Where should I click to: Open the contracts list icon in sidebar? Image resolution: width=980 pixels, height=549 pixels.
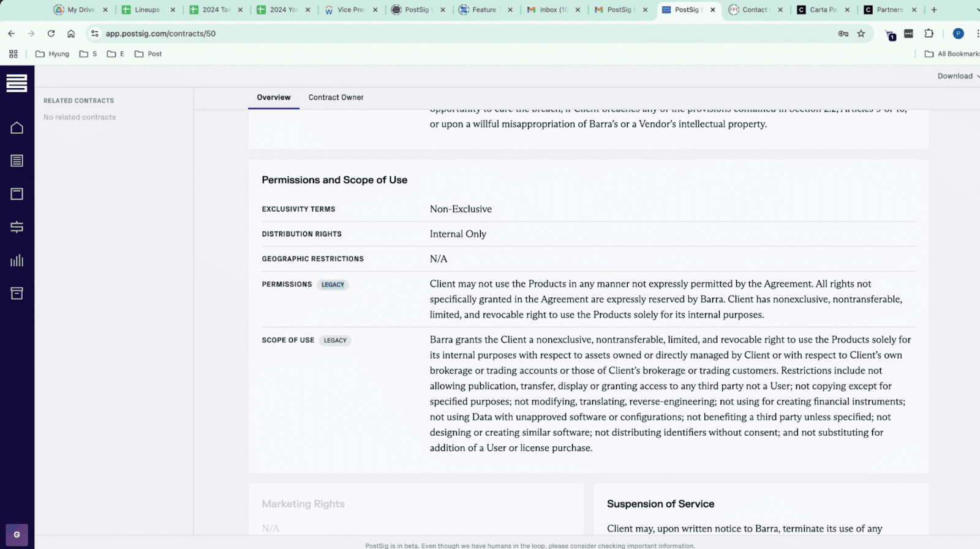point(17,161)
